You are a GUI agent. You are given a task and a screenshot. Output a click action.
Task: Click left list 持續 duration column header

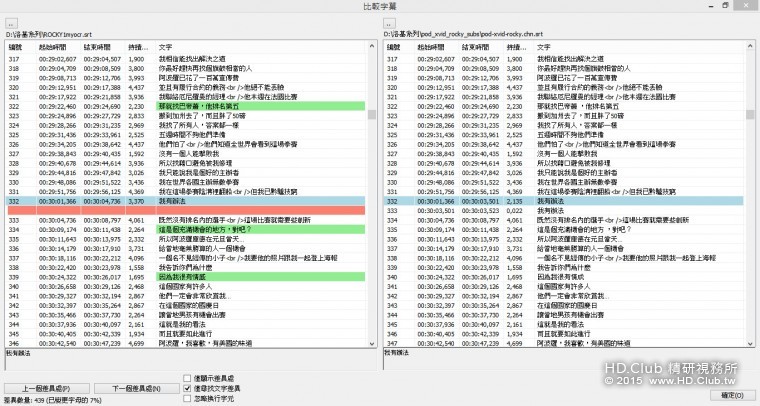coord(140,47)
